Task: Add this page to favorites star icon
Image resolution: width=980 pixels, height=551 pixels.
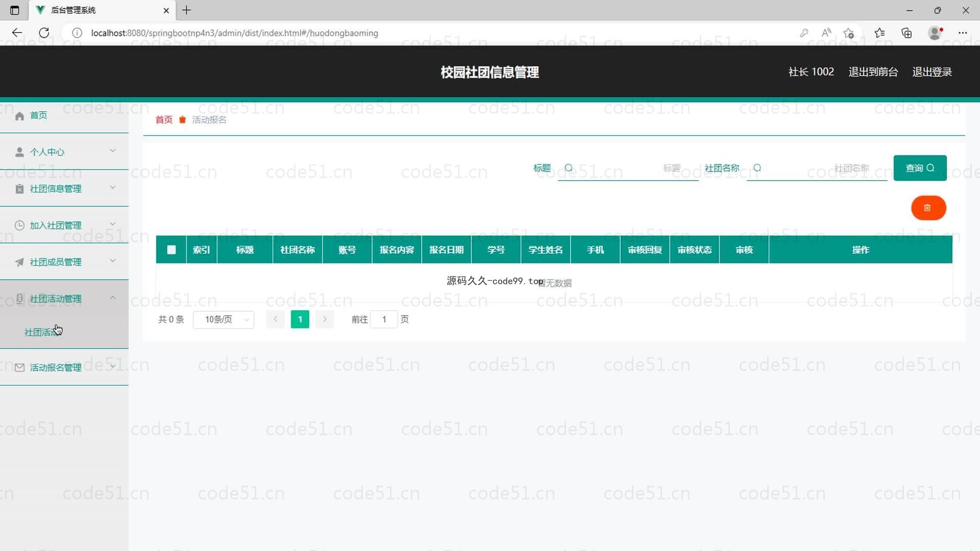Action: pos(849,33)
